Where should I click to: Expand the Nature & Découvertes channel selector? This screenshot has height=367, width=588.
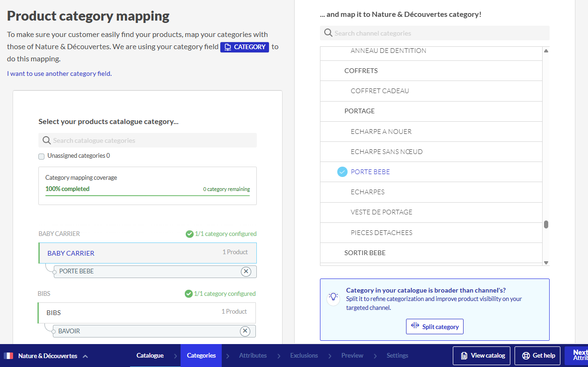click(x=86, y=356)
